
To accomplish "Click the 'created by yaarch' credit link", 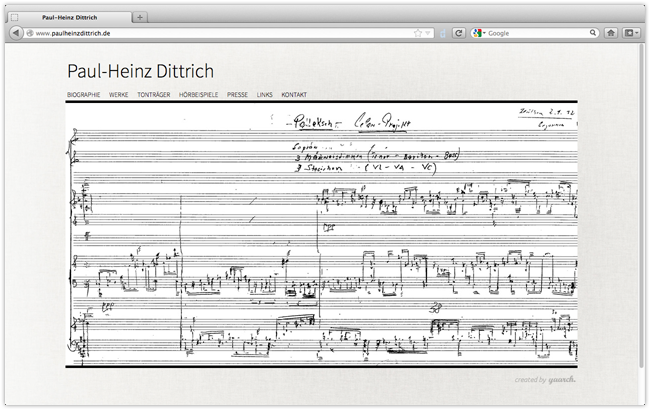I will (x=545, y=379).
